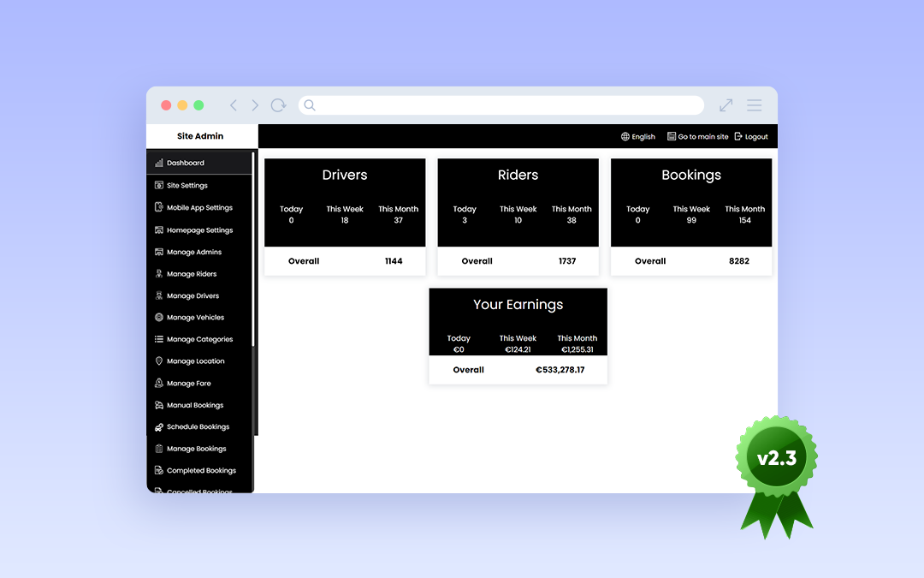Select Manage Drivers menu item

pyautogui.click(x=192, y=296)
